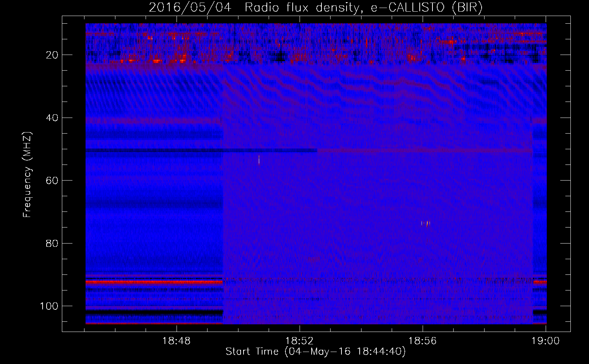Click the 18:48 time tick label
The image size is (589, 364).
[176, 341]
